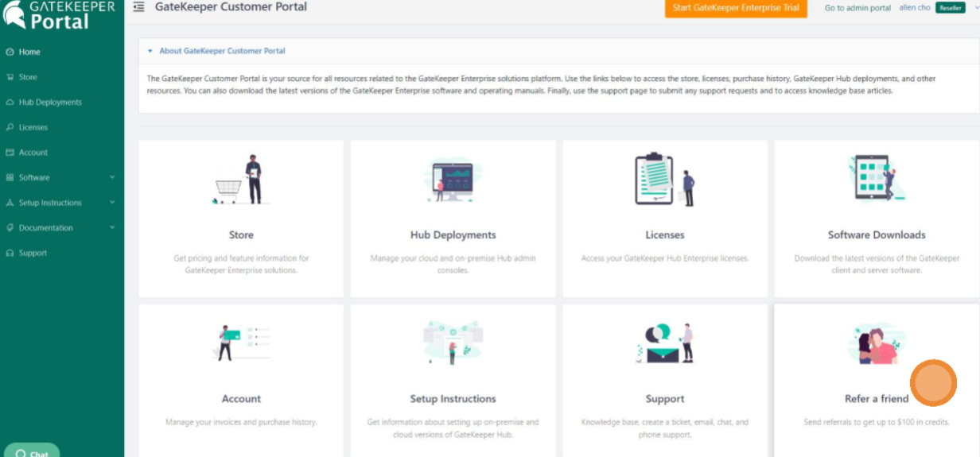Click the Reseller badge
Screen dimensions: 980x457
(951, 8)
